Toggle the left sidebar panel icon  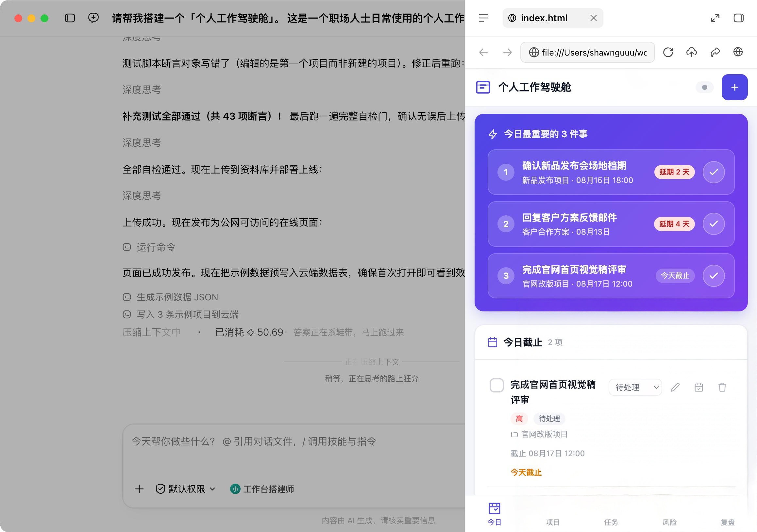click(70, 18)
